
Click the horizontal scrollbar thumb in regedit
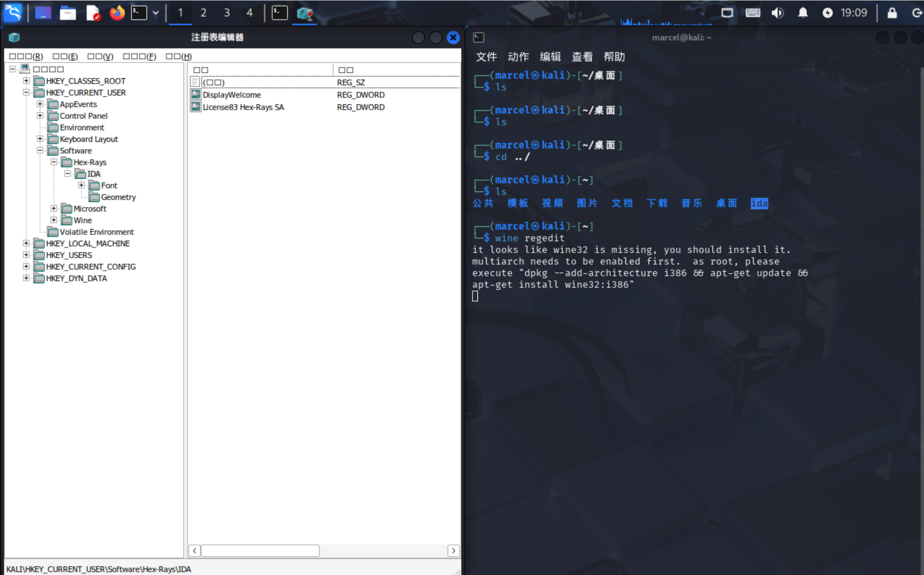[x=260, y=550]
